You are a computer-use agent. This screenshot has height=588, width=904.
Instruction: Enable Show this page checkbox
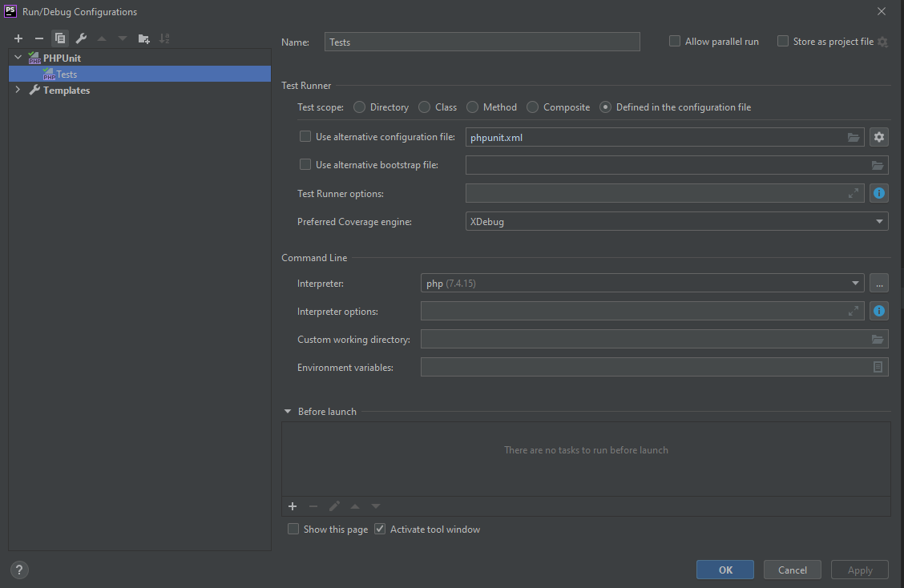293,530
